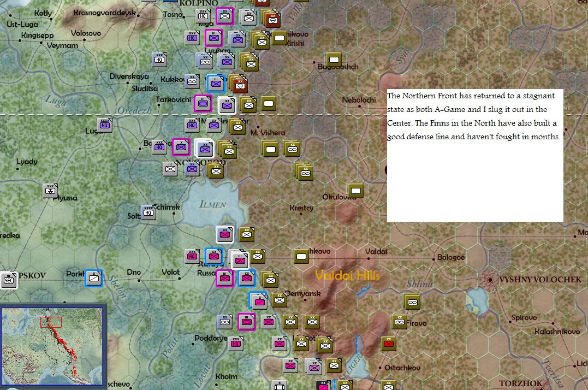Click the Volosovo town label
This screenshot has height=390, width=588.
86,33
